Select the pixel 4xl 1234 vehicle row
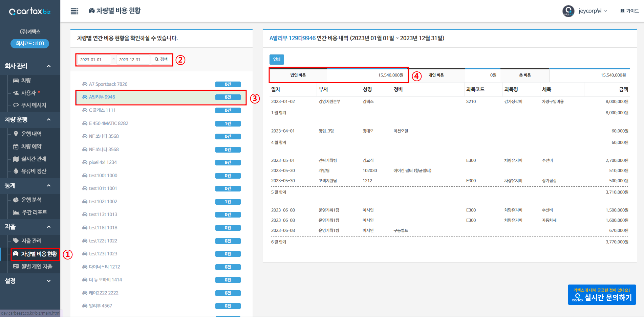The image size is (644, 317). (161, 162)
